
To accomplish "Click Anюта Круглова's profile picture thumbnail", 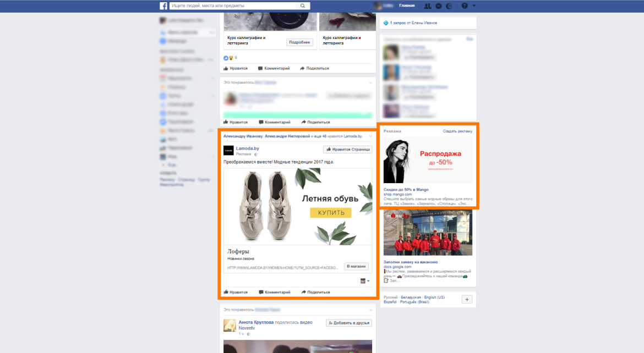I will 230,326.
